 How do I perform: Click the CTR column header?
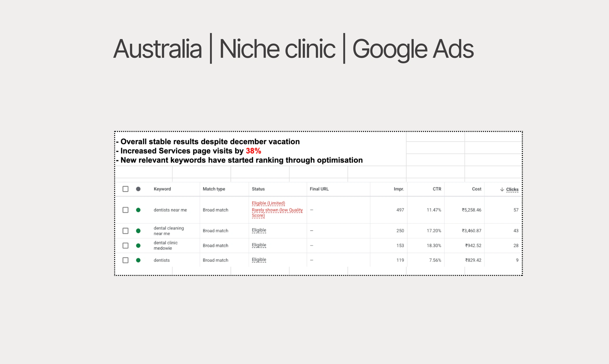tap(437, 189)
